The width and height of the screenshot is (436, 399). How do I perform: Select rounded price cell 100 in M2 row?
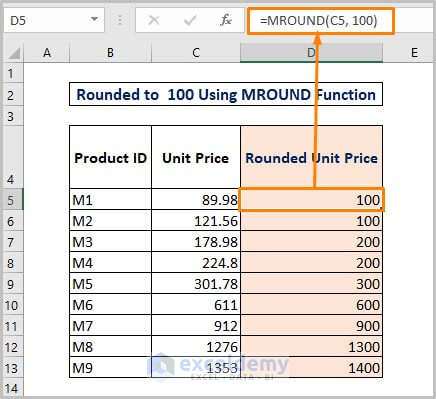(x=311, y=220)
